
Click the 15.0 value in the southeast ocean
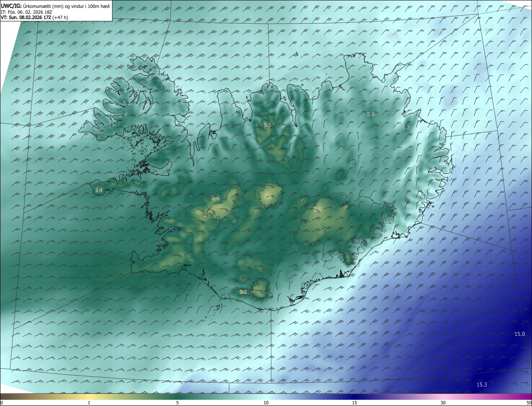(520, 334)
